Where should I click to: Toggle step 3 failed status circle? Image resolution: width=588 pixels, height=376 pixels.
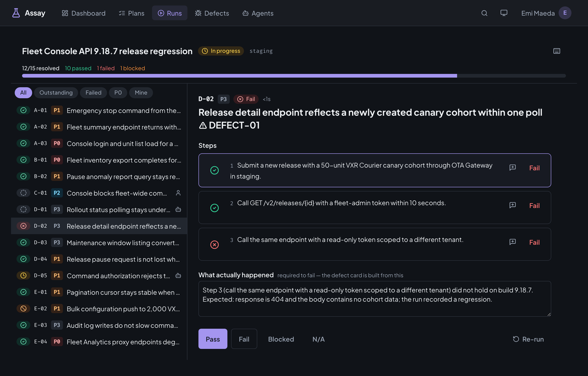coord(215,245)
